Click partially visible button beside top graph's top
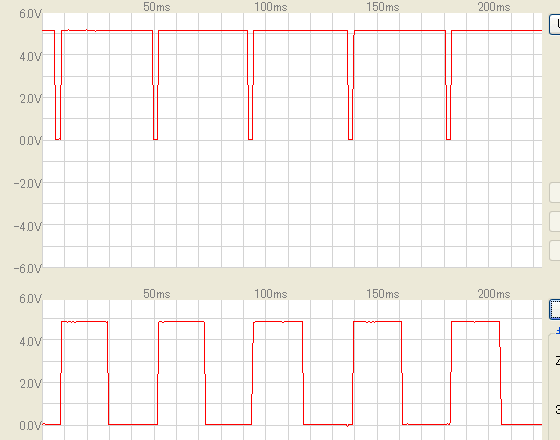The image size is (560, 440). (x=555, y=24)
